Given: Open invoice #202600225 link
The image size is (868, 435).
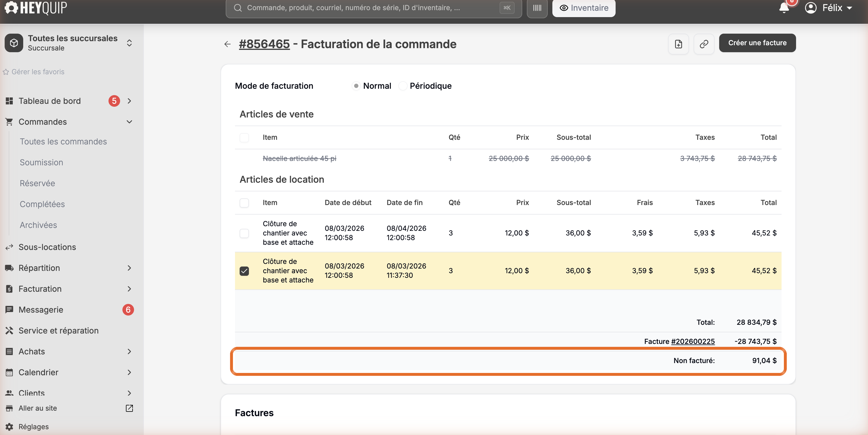Looking at the screenshot, I should coord(693,341).
